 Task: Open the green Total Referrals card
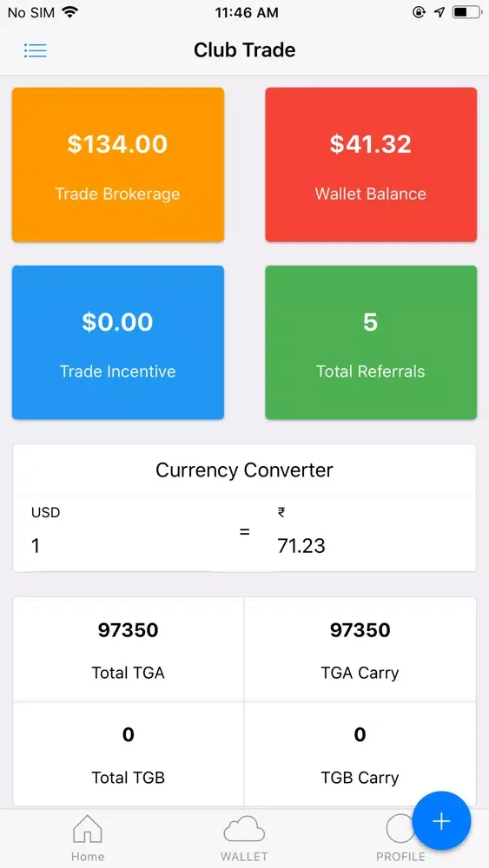(371, 343)
